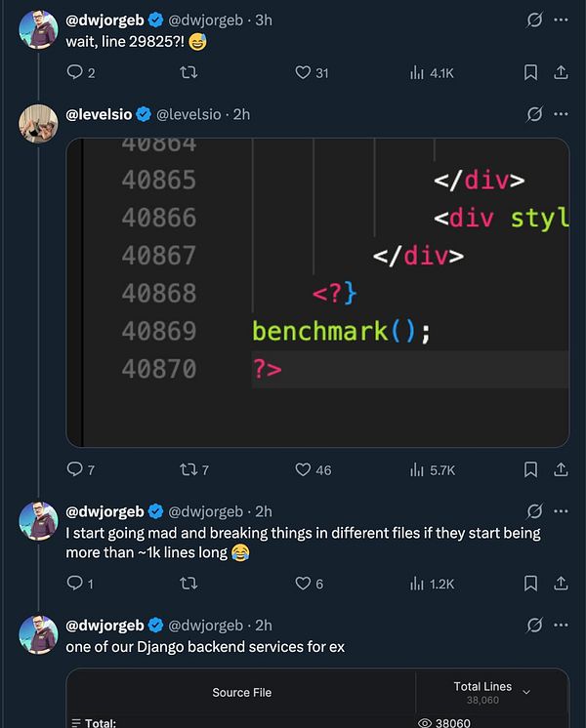Viewport: 586px width, 728px height.
Task: Retweet the levelsio code screenshot tweet
Action: coord(189,469)
